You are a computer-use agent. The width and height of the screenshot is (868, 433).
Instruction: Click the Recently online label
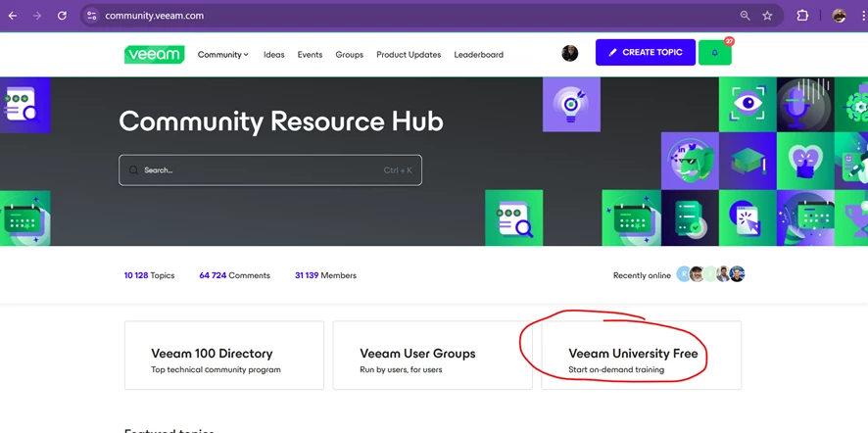pos(642,275)
